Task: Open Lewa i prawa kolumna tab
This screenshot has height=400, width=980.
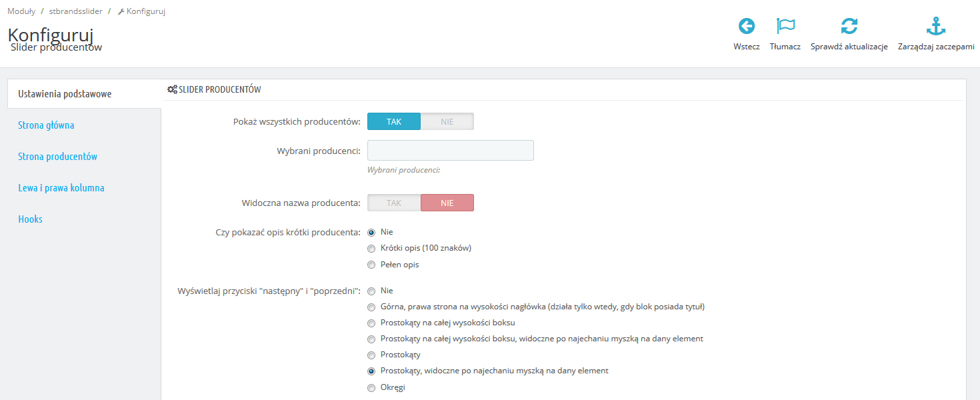Action: (61, 188)
